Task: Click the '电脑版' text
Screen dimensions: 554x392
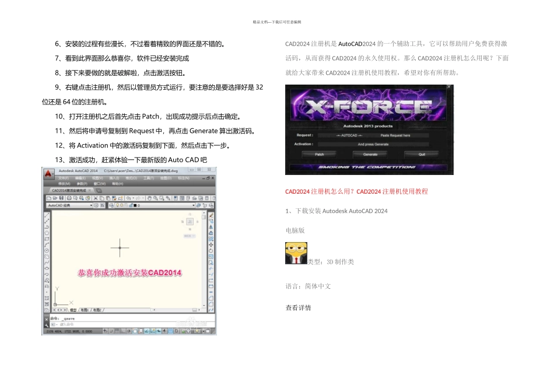Action: click(295, 230)
